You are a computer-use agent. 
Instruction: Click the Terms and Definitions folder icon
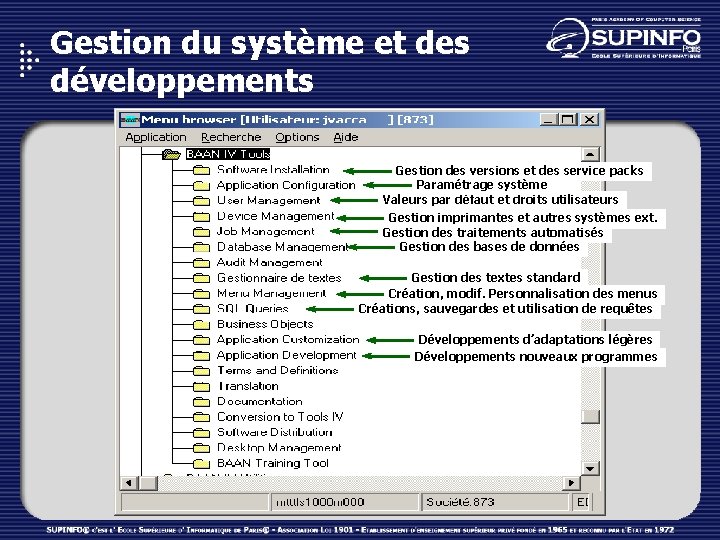coord(201,371)
